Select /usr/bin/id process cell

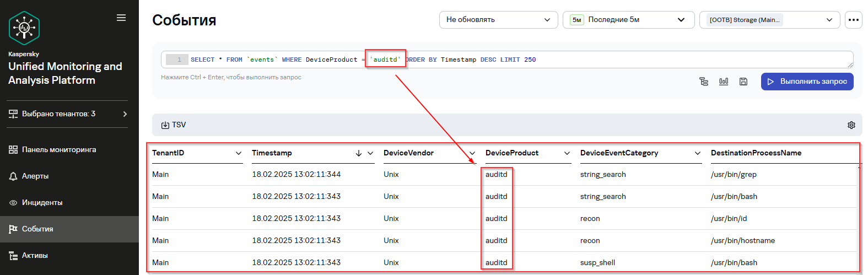(x=729, y=219)
